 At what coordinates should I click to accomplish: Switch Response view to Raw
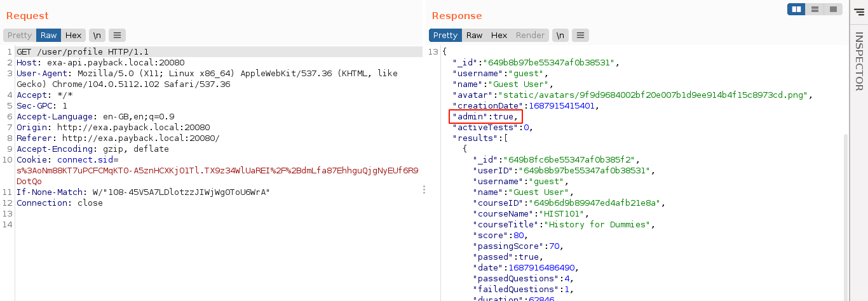point(475,36)
